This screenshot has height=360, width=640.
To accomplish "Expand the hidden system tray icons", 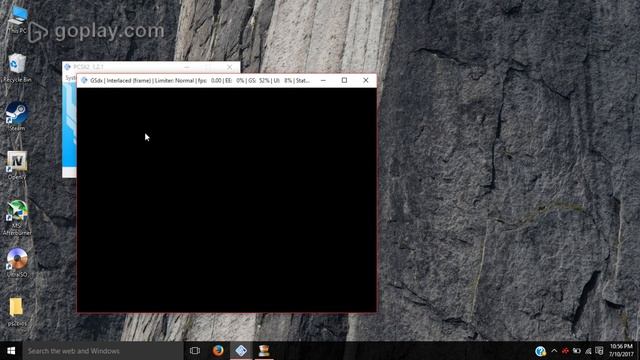I will pos(554,351).
